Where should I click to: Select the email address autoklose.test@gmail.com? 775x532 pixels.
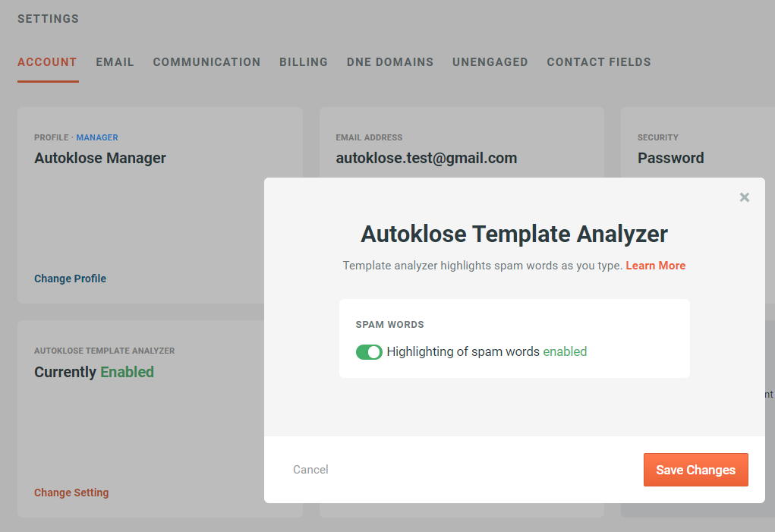(427, 158)
